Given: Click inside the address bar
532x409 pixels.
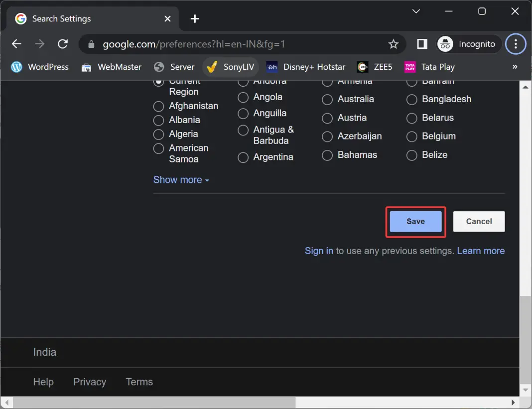Looking at the screenshot, I should 224,44.
